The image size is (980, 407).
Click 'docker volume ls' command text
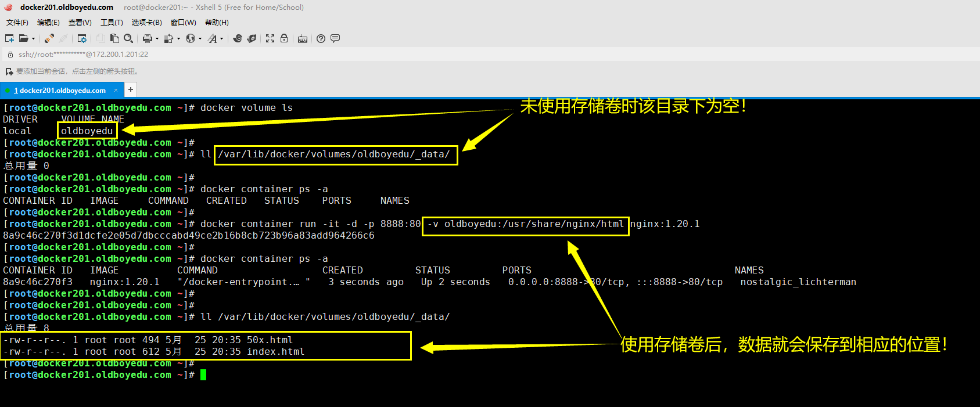click(x=246, y=108)
